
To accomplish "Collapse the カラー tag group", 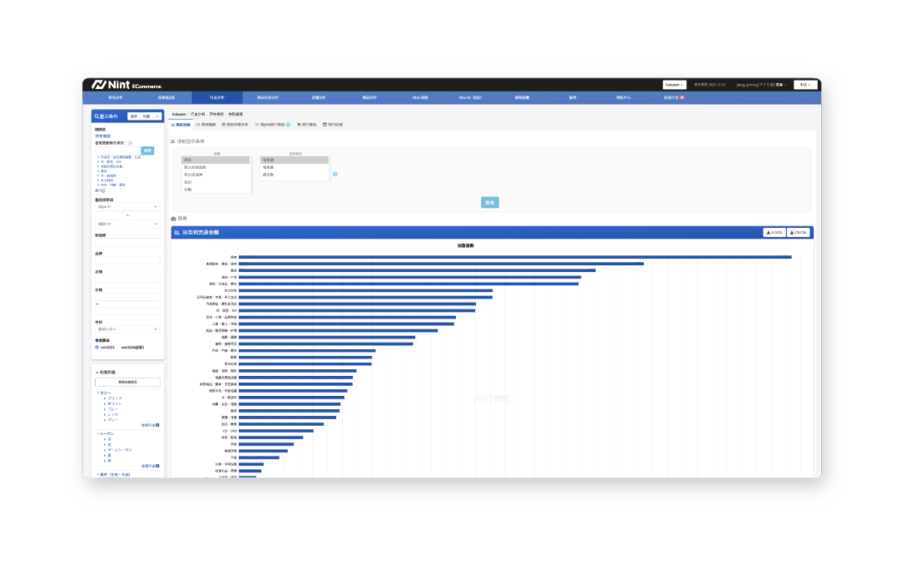I will tap(97, 393).
